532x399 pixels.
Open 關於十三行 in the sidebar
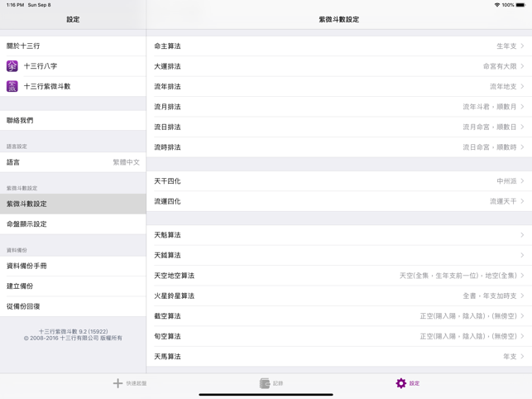click(73, 46)
